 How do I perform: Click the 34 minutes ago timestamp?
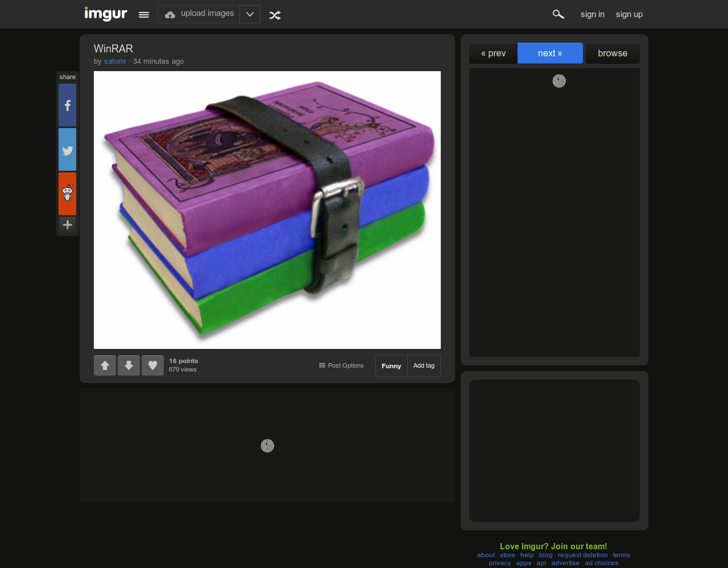pos(158,61)
